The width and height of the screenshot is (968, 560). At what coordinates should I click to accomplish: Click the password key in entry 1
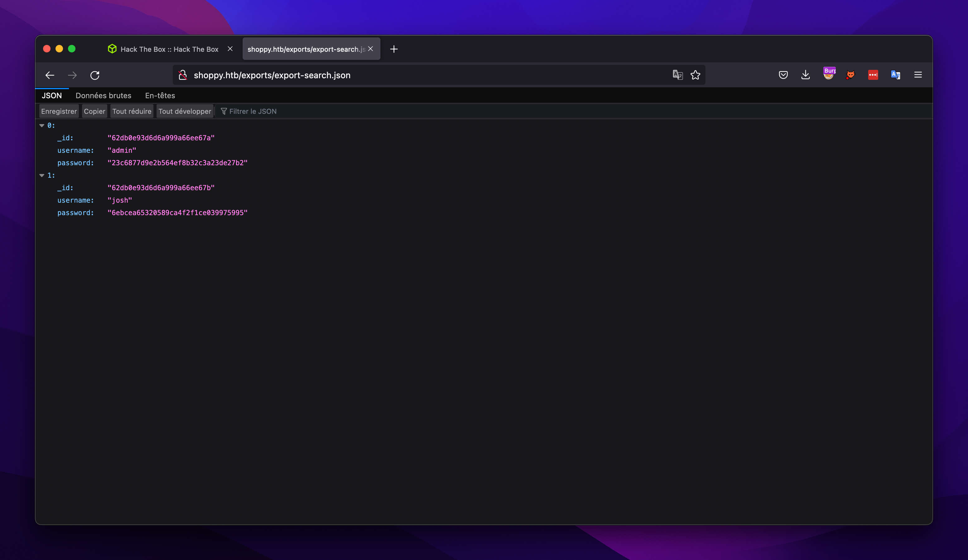(76, 213)
